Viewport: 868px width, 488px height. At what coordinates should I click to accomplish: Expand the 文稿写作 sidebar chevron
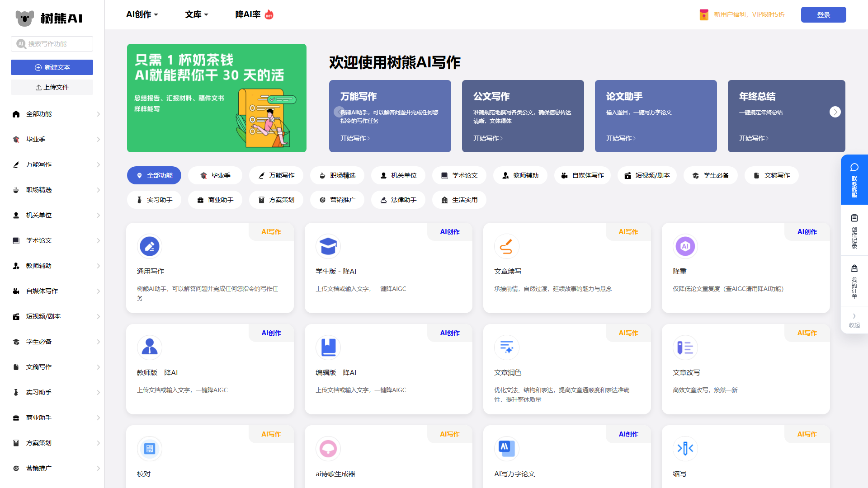coord(98,367)
